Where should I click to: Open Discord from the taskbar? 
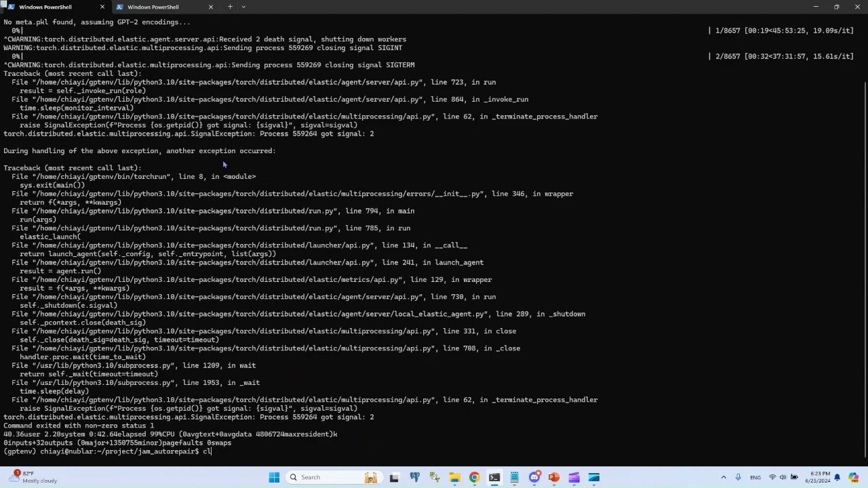[x=534, y=477]
